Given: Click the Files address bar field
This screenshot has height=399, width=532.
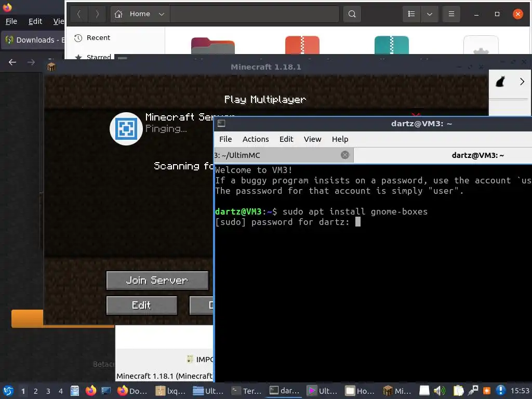Looking at the screenshot, I should click(x=254, y=14).
